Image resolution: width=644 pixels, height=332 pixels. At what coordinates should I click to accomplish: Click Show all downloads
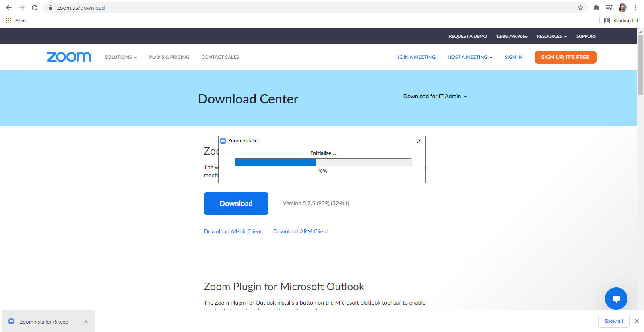pos(613,321)
